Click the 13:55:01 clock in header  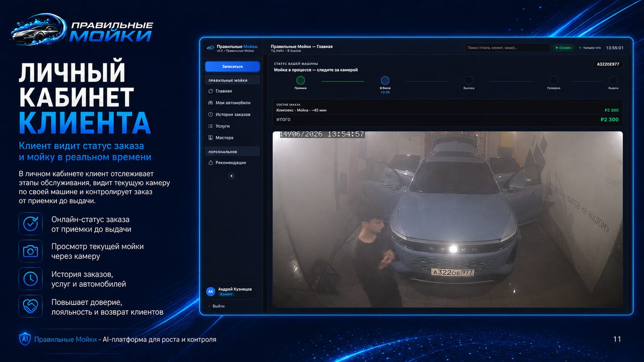pyautogui.click(x=615, y=48)
